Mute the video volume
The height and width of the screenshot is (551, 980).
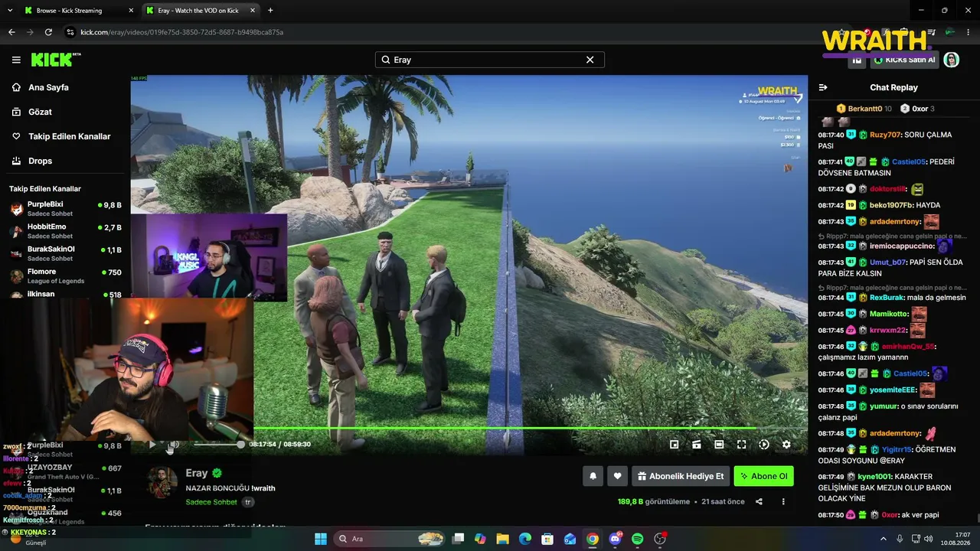pos(175,444)
